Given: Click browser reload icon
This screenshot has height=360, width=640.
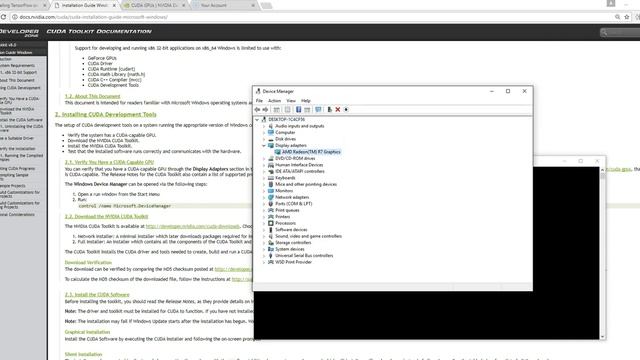Looking at the screenshot, I should [3, 17].
